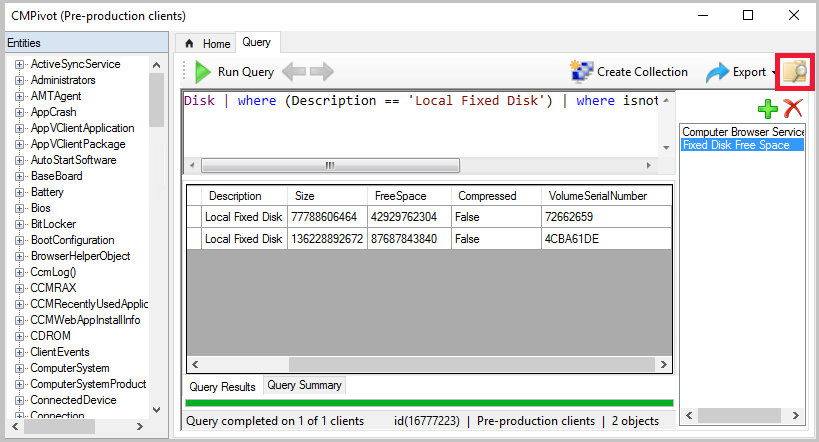The width and height of the screenshot is (819, 442).
Task: Click the red X delete favorite icon
Action: [793, 109]
